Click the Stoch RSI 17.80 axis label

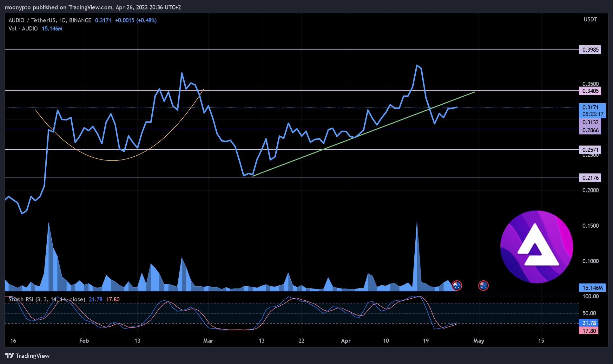pos(589,331)
